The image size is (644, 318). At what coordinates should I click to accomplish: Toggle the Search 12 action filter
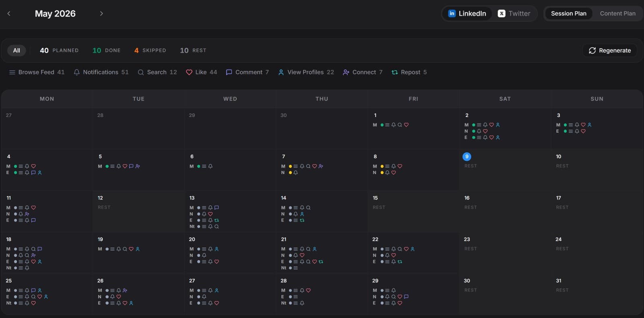(x=157, y=72)
